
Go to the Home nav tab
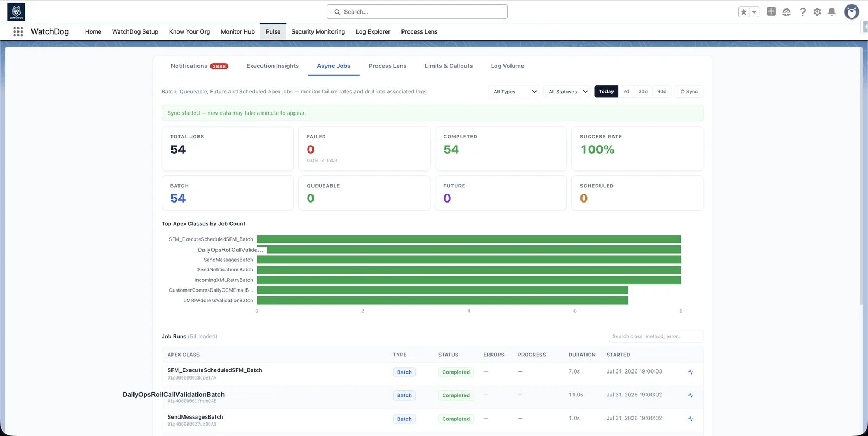tap(93, 31)
